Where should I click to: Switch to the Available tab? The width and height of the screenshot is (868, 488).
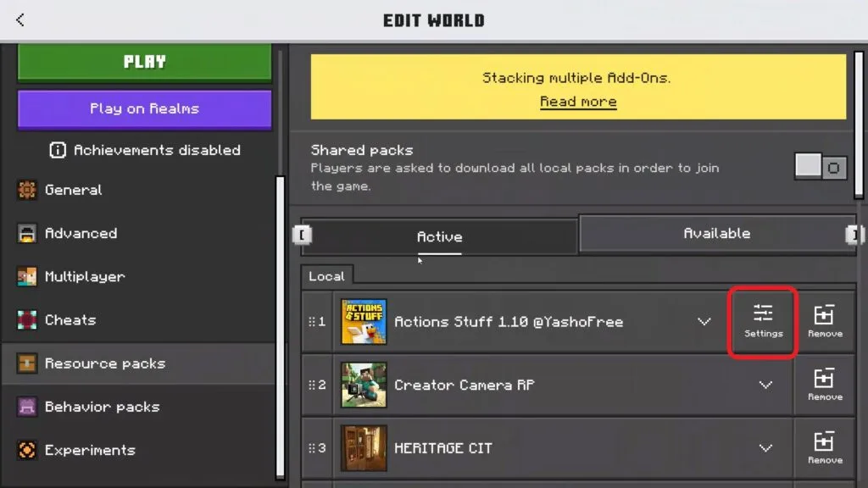pyautogui.click(x=717, y=233)
